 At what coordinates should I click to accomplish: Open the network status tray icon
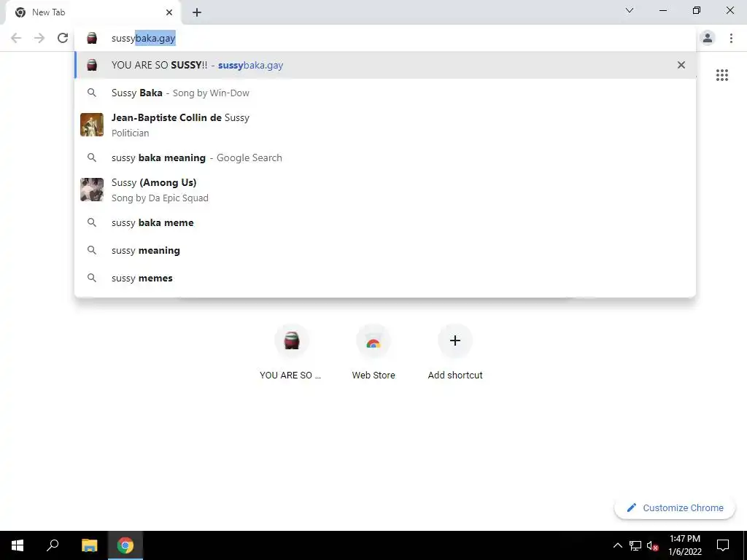(635, 545)
